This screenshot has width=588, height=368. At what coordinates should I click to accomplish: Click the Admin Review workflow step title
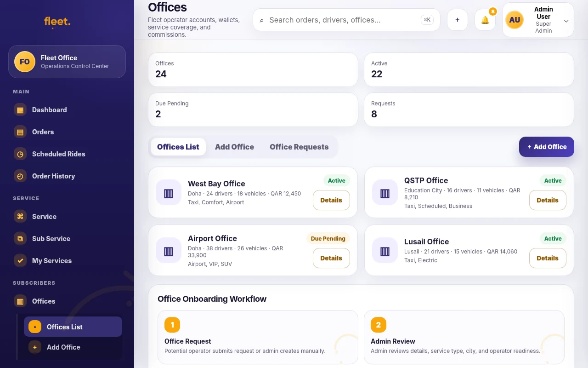point(393,341)
